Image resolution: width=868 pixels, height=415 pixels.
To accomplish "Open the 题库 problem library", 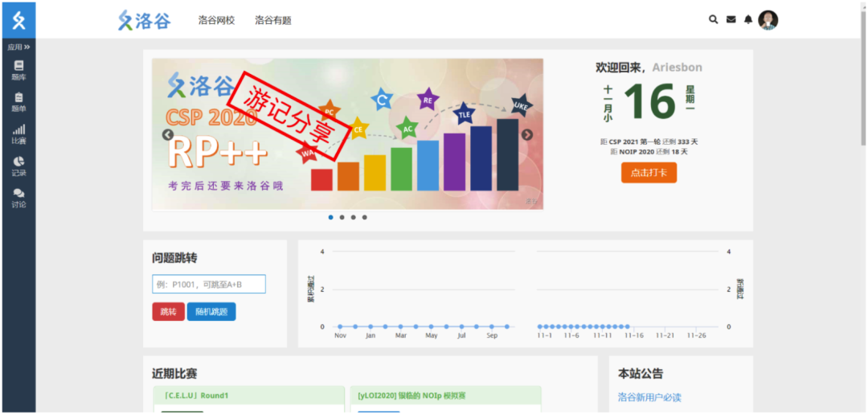I will [18, 71].
